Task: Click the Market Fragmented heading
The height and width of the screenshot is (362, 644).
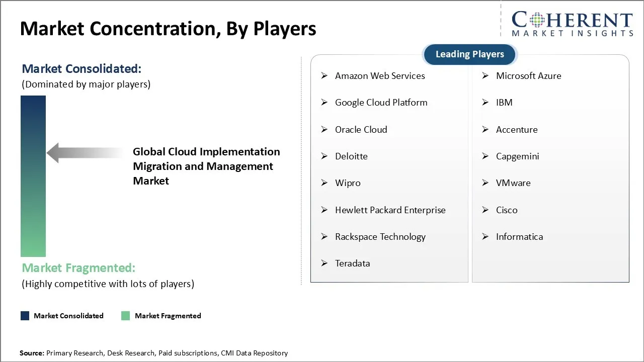Action: (78, 267)
